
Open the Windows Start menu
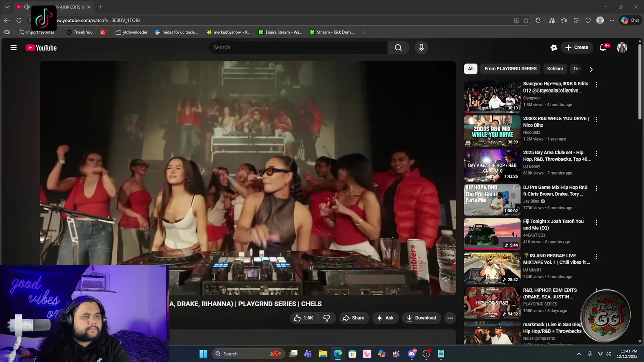(x=203, y=354)
